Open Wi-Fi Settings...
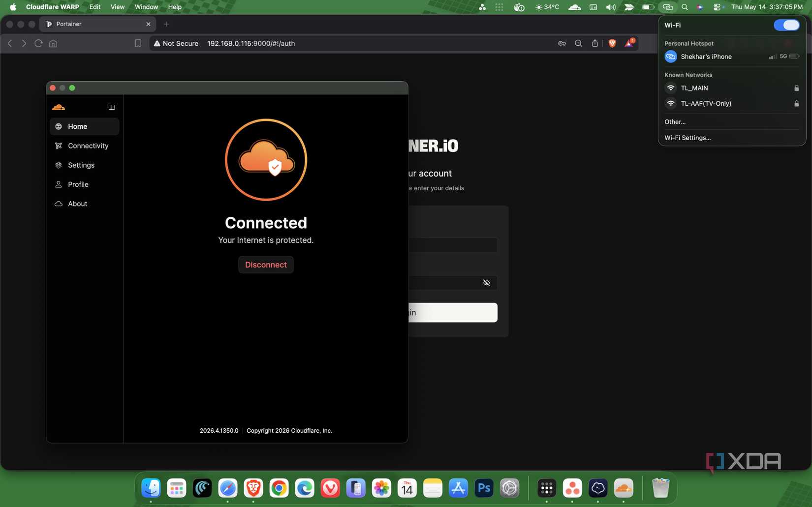This screenshot has width=812, height=507. (x=687, y=138)
